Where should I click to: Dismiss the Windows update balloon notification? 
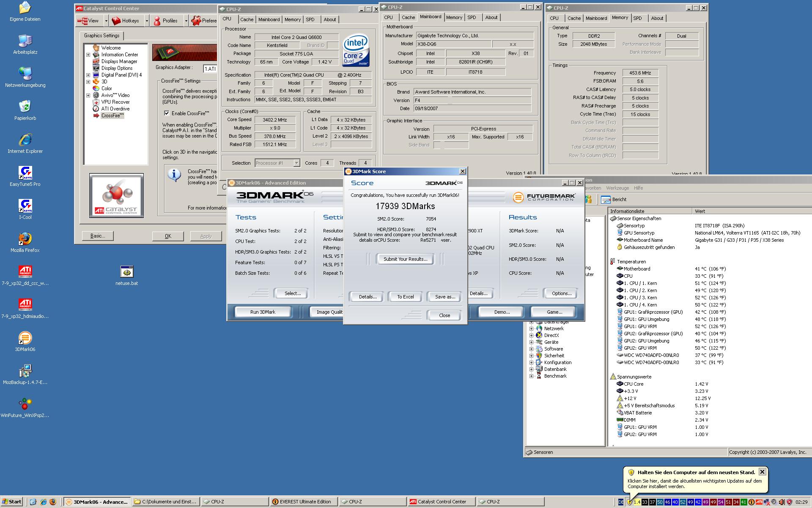point(762,472)
